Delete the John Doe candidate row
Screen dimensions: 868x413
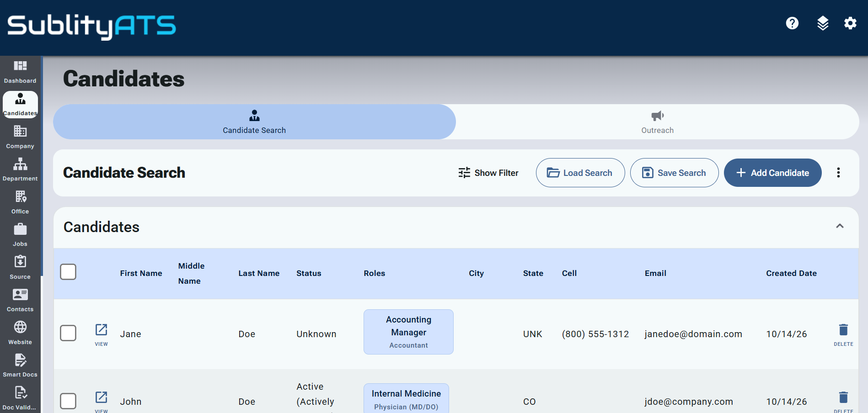click(x=843, y=401)
